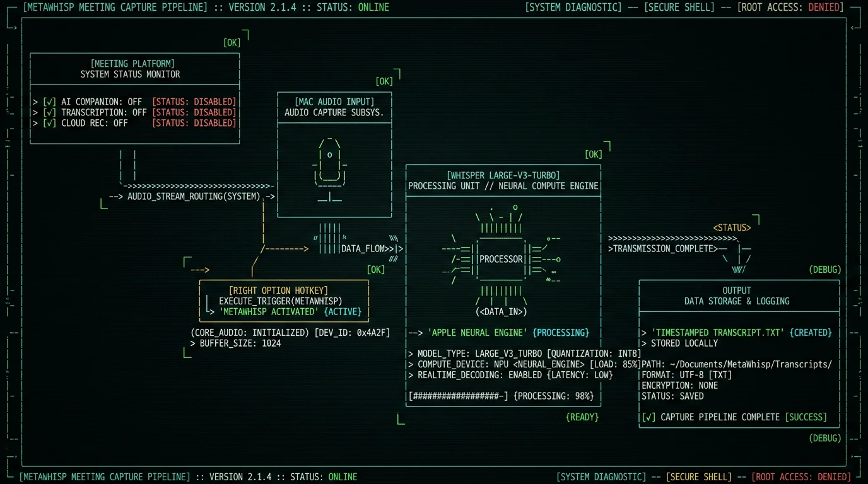Click STATUS: ONLINE in the top header
Image resolution: width=868 pixels, height=484 pixels.
coord(351,8)
